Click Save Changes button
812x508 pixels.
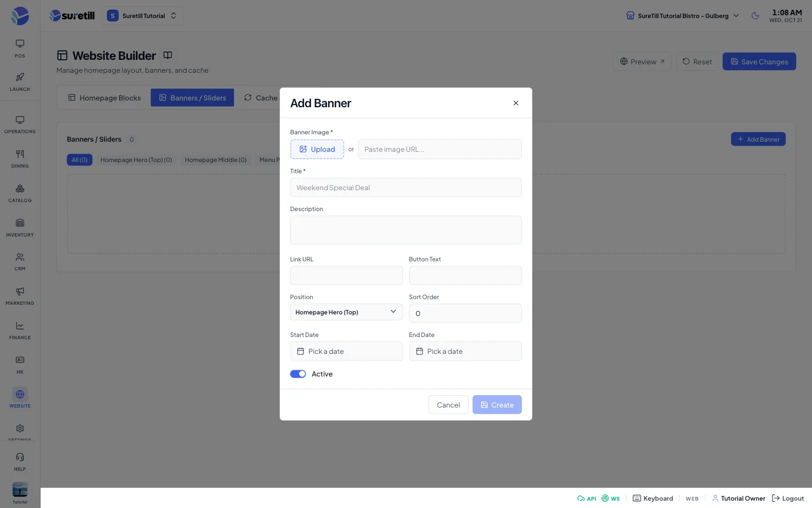(759, 62)
